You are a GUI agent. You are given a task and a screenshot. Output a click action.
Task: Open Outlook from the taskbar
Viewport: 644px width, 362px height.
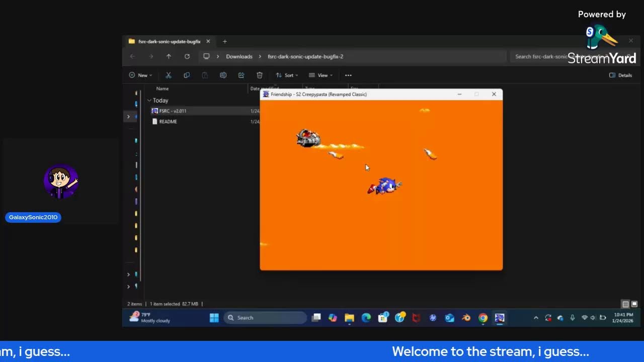[x=449, y=318]
